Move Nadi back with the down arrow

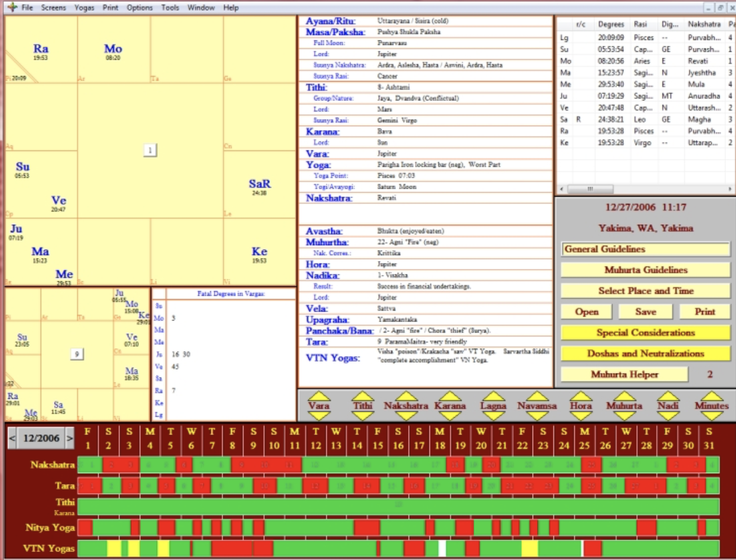(x=668, y=416)
